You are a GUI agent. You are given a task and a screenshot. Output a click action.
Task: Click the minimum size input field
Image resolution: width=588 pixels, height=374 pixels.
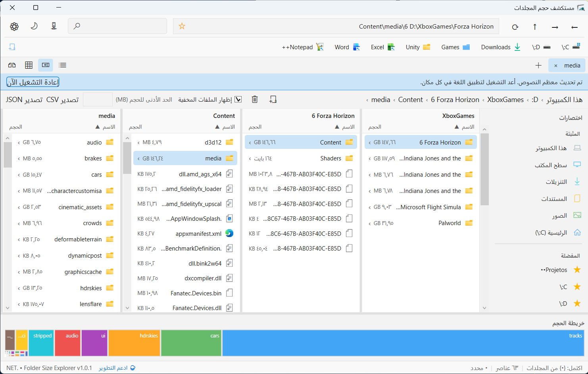98,100
